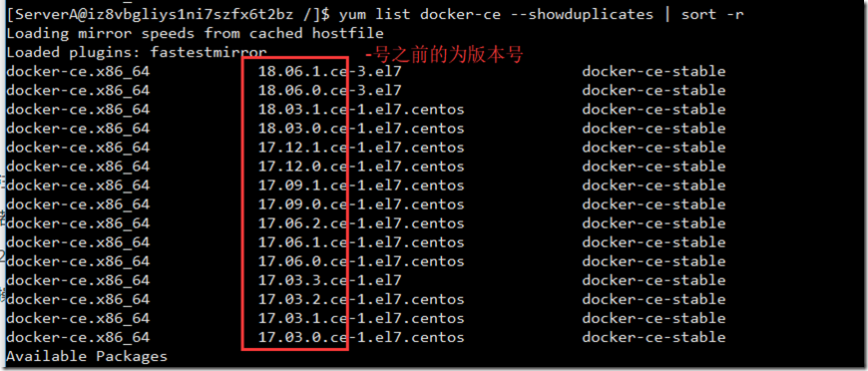Click version 17.06.1.ce-1.el7.centos entry
This screenshot has height=371, width=868.
point(361,242)
